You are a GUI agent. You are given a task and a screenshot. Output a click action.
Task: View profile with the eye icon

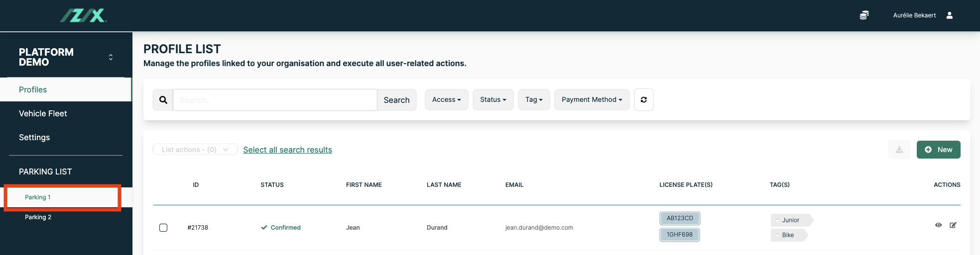point(938,225)
